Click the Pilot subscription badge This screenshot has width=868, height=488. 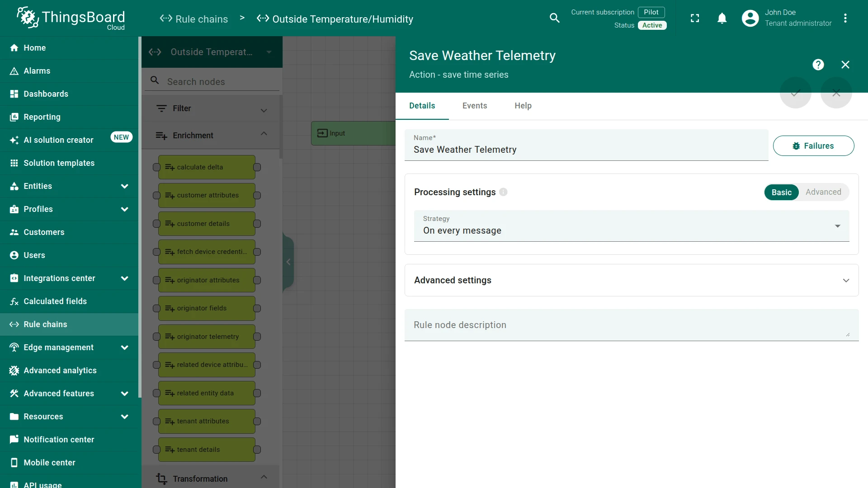(651, 12)
